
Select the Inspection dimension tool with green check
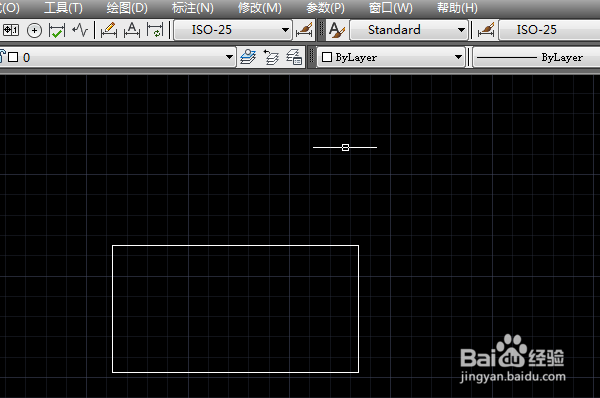tap(57, 30)
